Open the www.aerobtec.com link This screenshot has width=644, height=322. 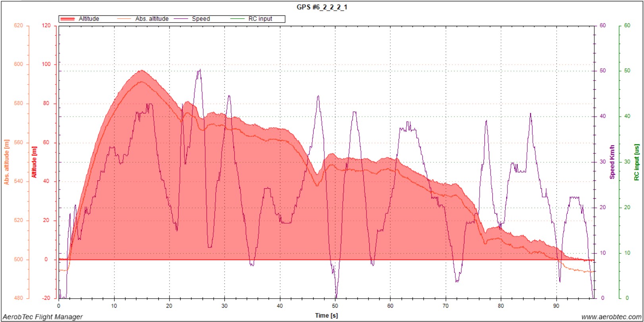point(611,317)
